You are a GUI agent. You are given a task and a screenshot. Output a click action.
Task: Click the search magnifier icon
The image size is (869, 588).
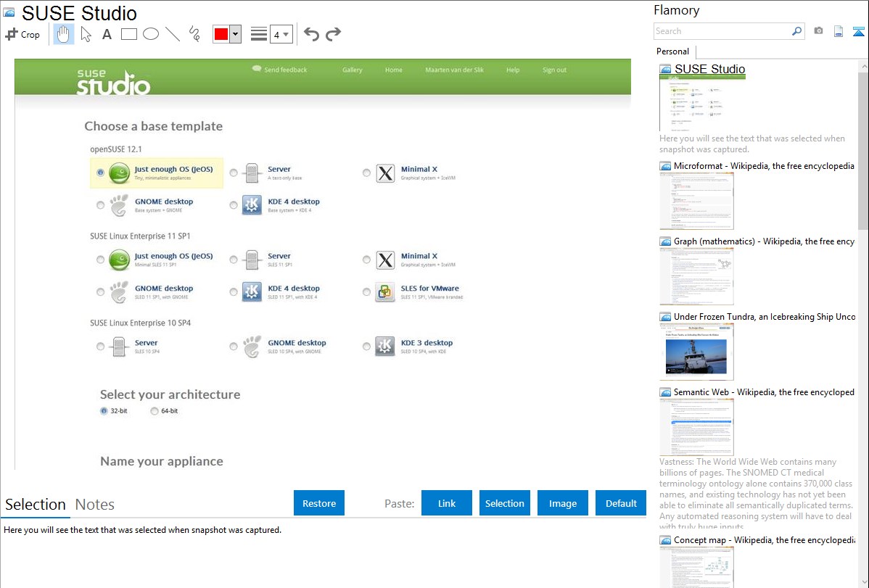(797, 31)
